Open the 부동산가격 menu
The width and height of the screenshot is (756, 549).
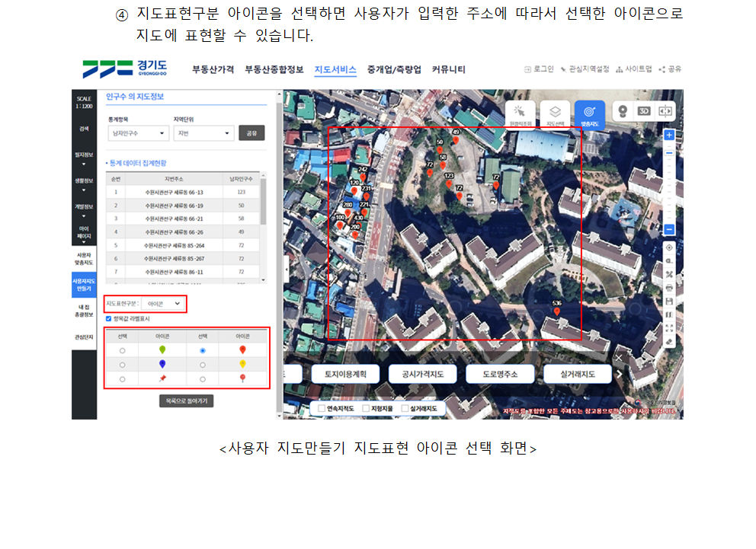(213, 70)
